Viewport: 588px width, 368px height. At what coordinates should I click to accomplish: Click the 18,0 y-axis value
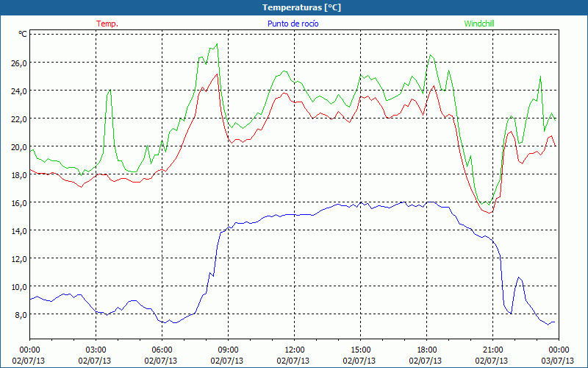click(19, 175)
